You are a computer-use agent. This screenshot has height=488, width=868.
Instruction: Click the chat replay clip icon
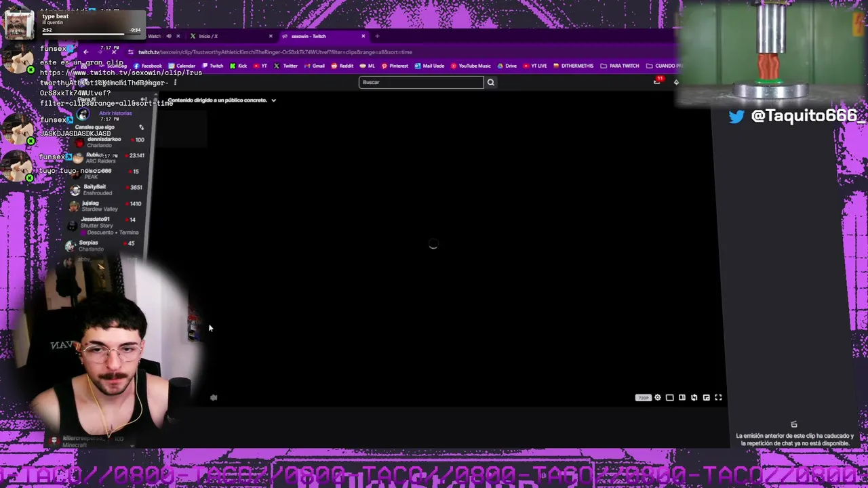pyautogui.click(x=794, y=424)
